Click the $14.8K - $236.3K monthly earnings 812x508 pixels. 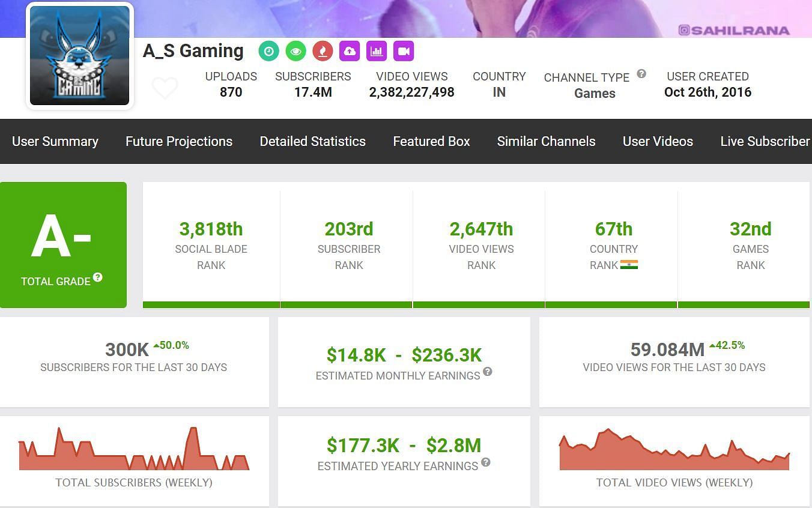pyautogui.click(x=404, y=355)
